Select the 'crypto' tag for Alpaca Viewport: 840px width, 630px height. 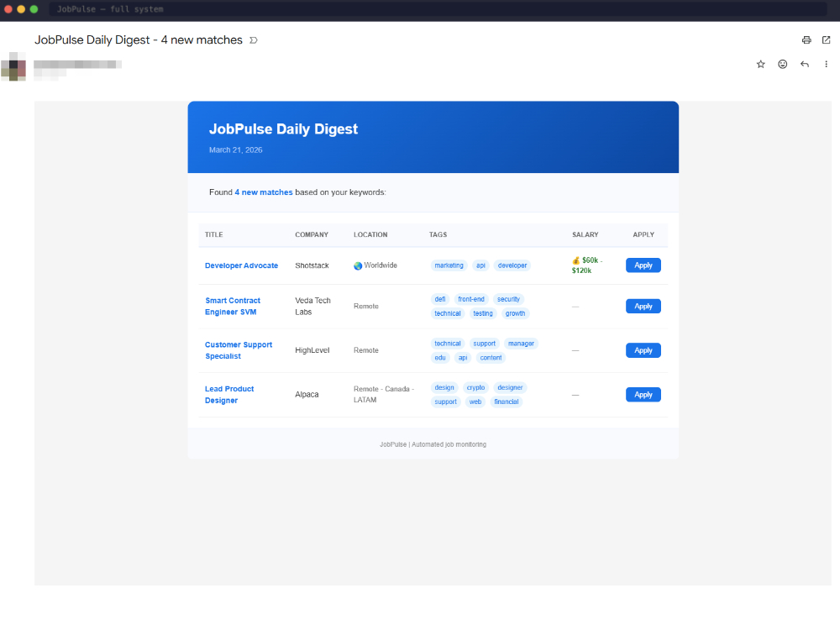point(475,388)
